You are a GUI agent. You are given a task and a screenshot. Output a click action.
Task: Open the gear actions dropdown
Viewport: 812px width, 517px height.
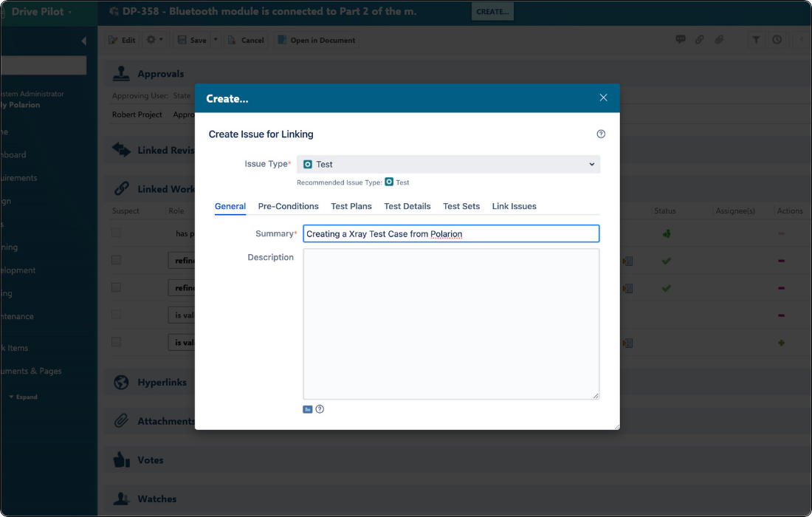(x=154, y=40)
